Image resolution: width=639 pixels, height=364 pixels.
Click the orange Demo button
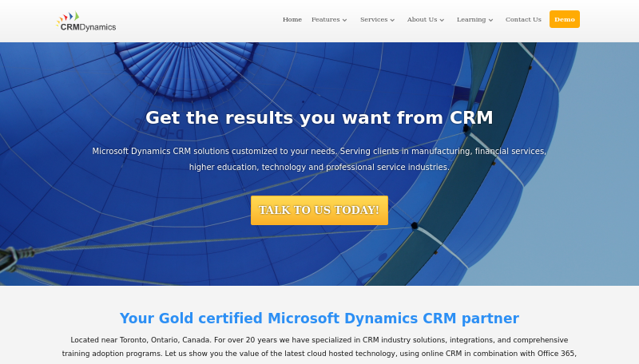(x=565, y=19)
